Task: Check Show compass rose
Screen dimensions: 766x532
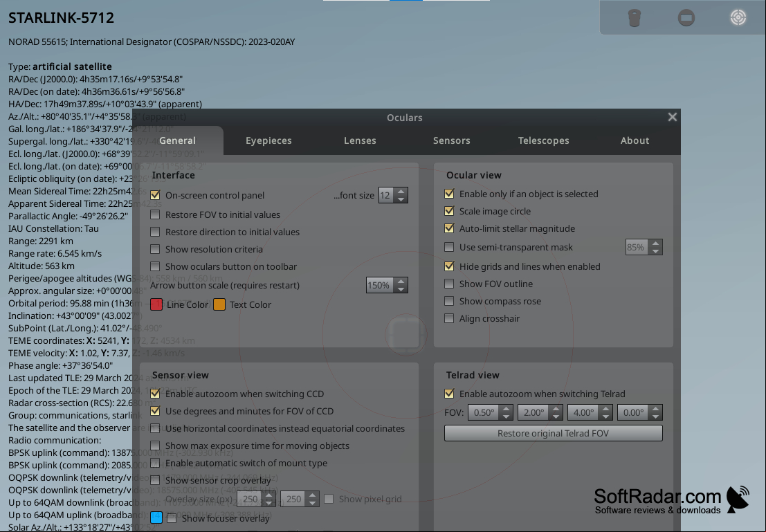Action: pyautogui.click(x=449, y=301)
